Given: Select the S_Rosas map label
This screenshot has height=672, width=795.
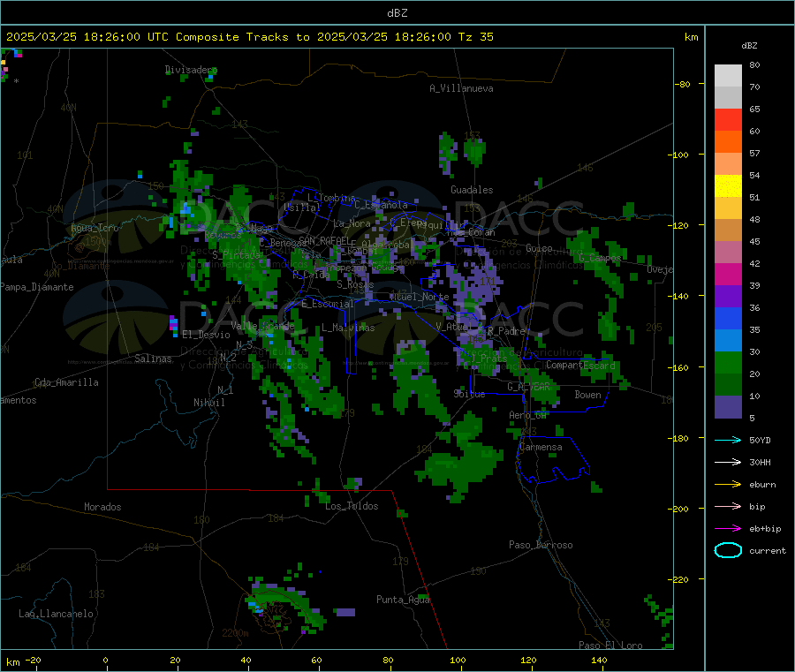Looking at the screenshot, I should (355, 284).
